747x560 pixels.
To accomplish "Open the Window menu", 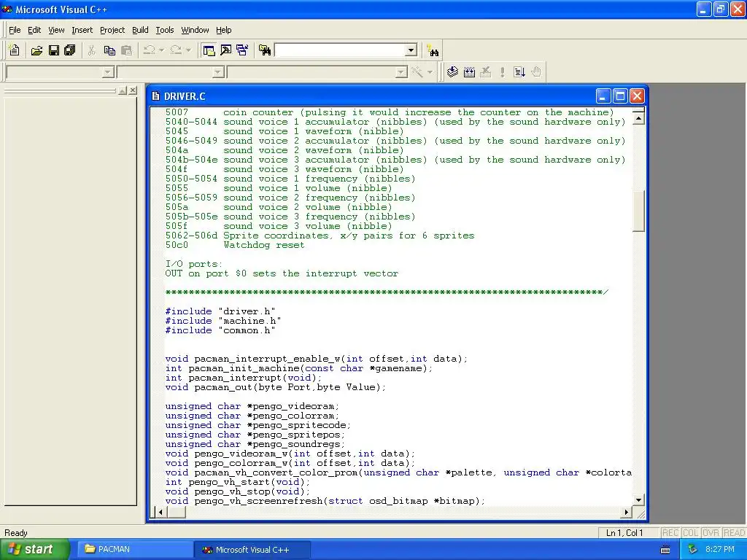I will (x=195, y=30).
